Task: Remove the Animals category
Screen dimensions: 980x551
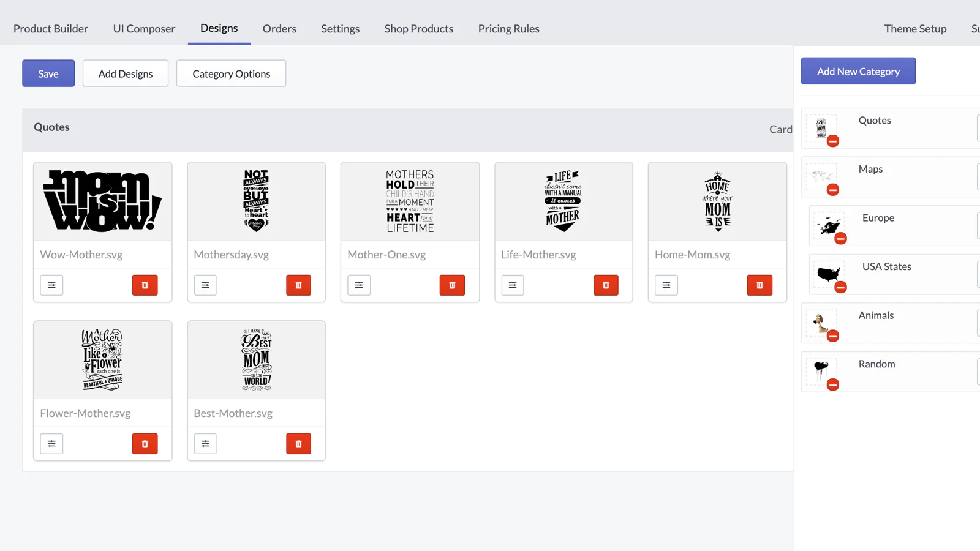Action: pyautogui.click(x=832, y=336)
